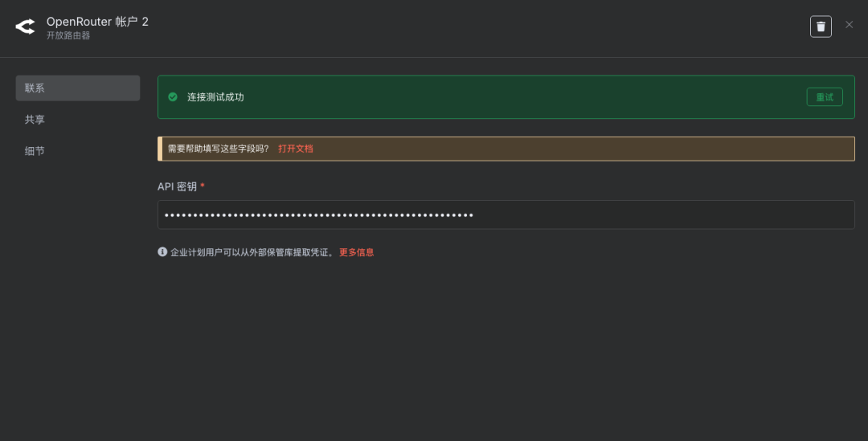This screenshot has height=441, width=868.
Task: Click the 重试 button
Action: (825, 97)
